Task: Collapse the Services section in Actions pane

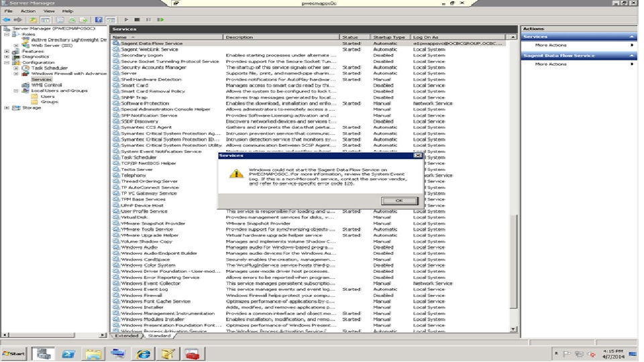Action: pos(632,37)
